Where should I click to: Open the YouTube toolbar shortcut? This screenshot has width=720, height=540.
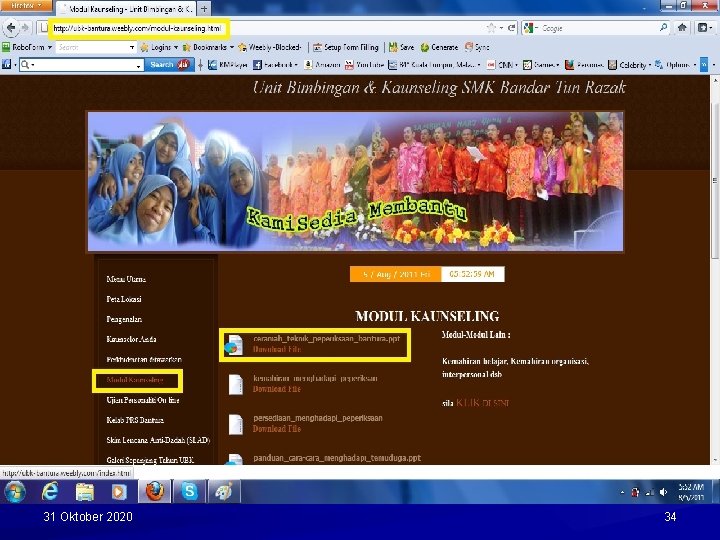coord(364,65)
